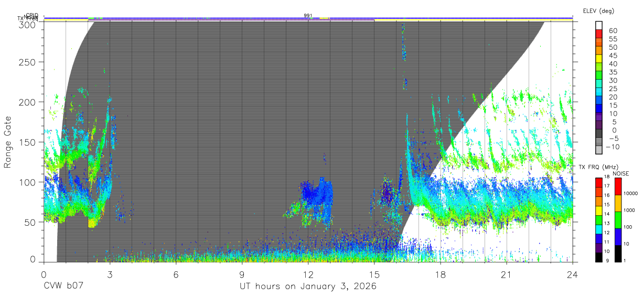Click the '20' label on ELEV colorbar
Image resolution: width=644 pixels, height=297 pixels.
613,97
